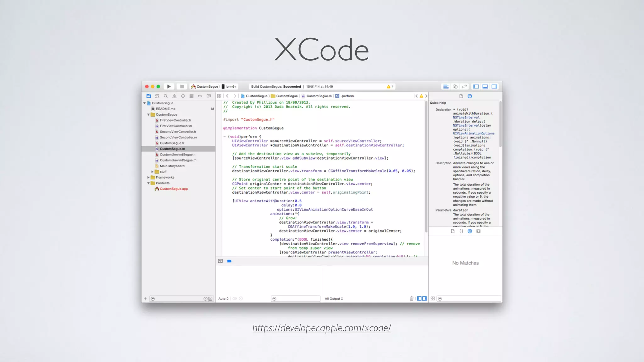Open the https://developer.apple.com/xcode/ link
This screenshot has height=362, width=644.
click(322, 328)
